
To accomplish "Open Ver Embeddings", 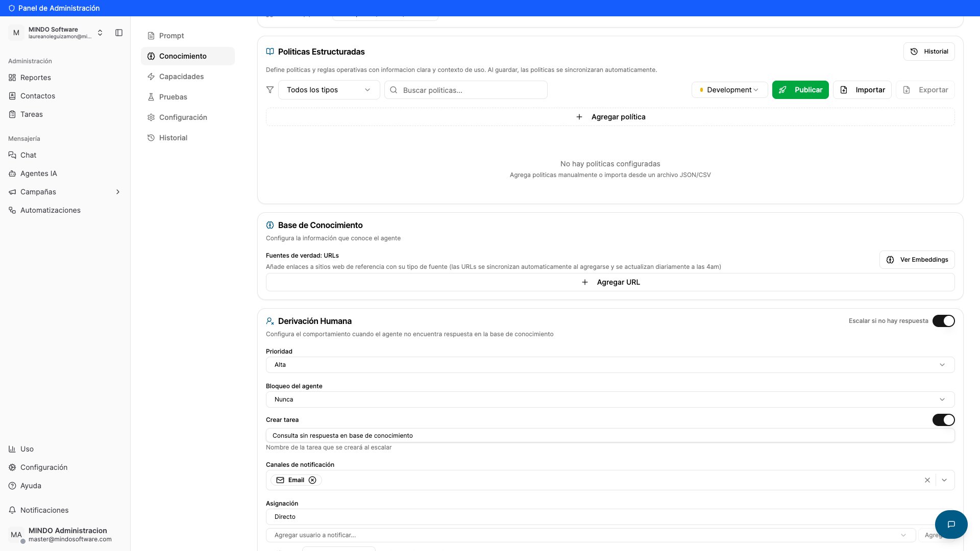I will [917, 260].
